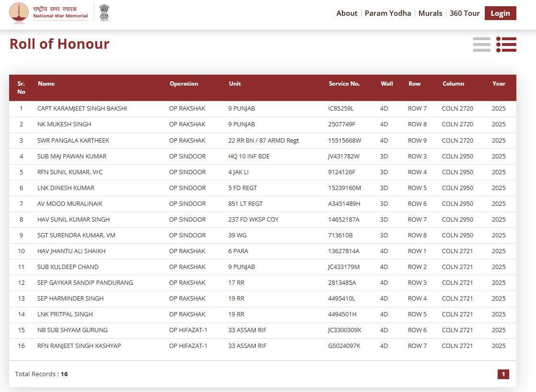Select SWR PANGALA KARTHEEK entry
The height and width of the screenshot is (392, 536).
coord(73,140)
